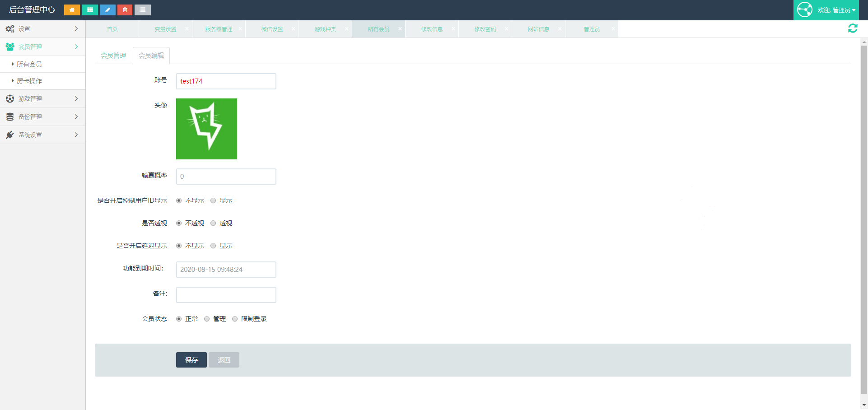Close the 修改信息 tab

[x=453, y=28]
